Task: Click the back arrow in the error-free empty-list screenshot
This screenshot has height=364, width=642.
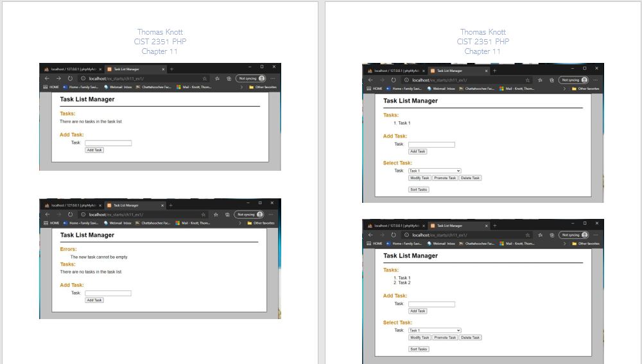Action: point(47,78)
